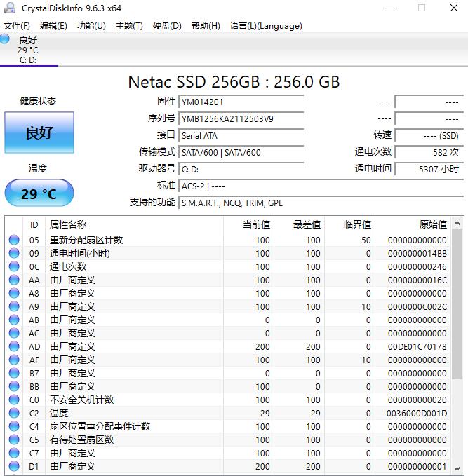Image resolution: width=468 pixels, height=476 pixels.
Task: Click the 原始值 column header
Action: click(413, 224)
